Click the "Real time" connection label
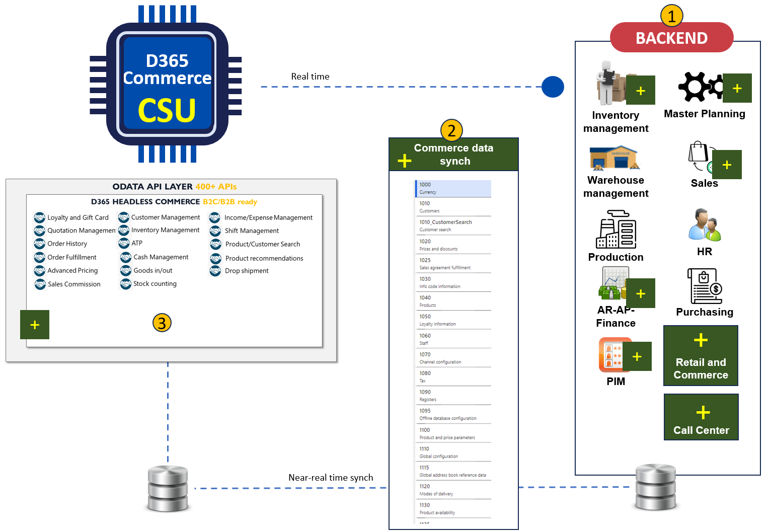 [311, 77]
